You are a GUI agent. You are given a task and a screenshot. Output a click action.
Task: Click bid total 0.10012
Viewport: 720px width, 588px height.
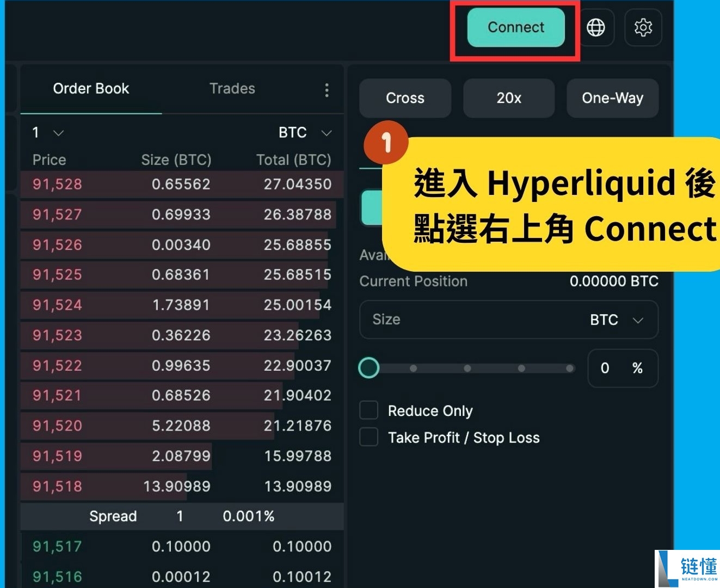(x=302, y=577)
